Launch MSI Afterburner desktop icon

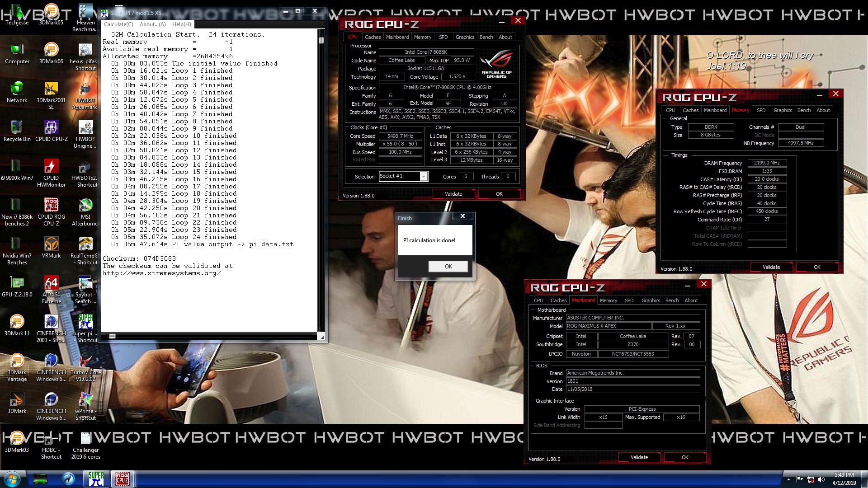point(85,212)
